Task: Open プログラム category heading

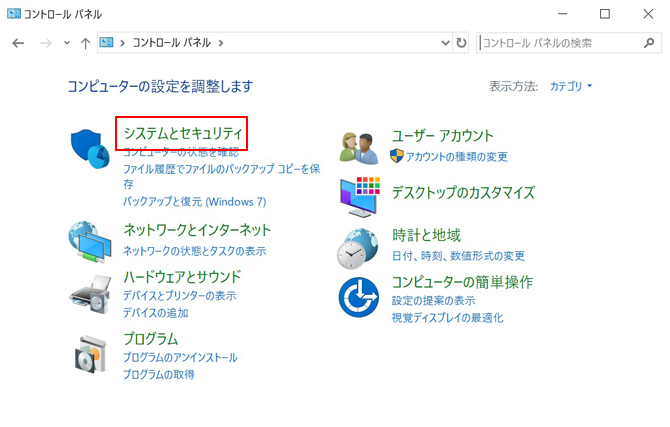Action: [150, 339]
